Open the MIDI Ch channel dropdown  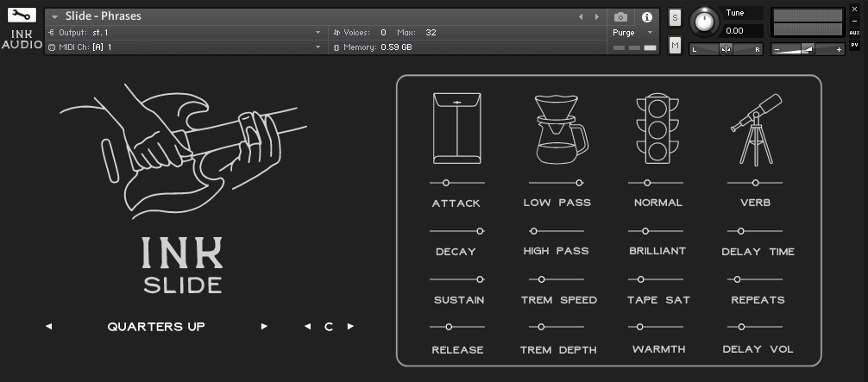pos(318,47)
